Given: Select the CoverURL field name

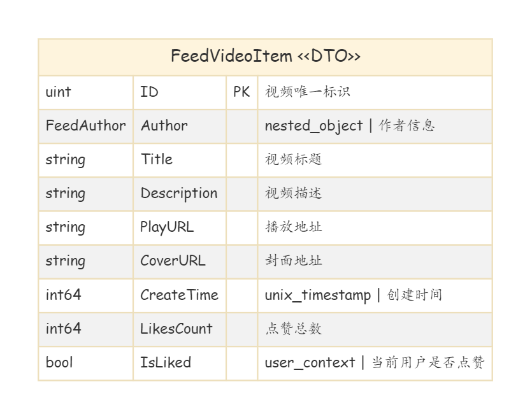Looking at the screenshot, I should click(173, 261).
